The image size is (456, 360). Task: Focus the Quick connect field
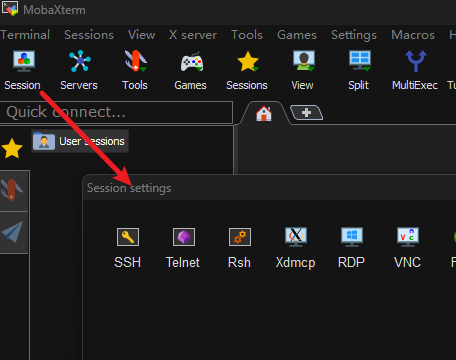pyautogui.click(x=116, y=112)
